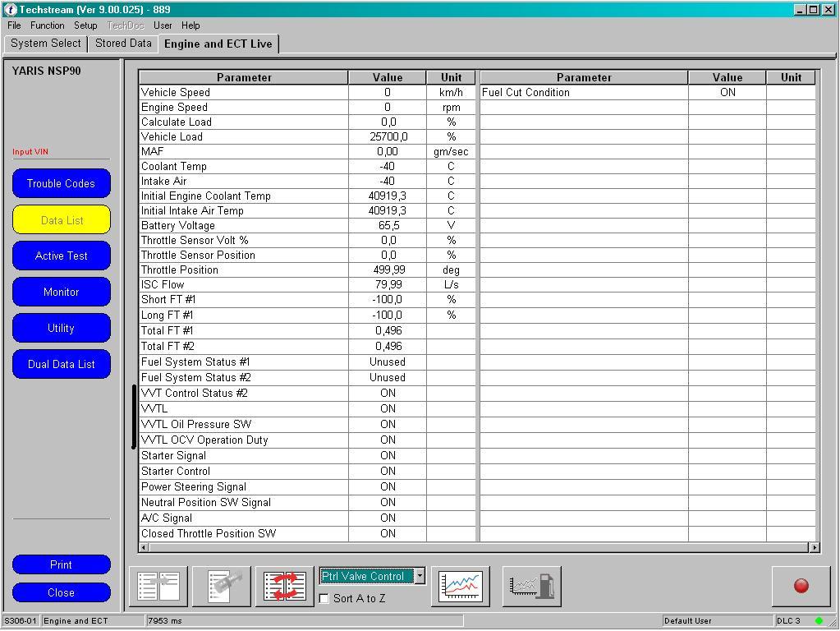Enable the Sort A to Z checkbox
The width and height of the screenshot is (840, 631).
[x=324, y=599]
